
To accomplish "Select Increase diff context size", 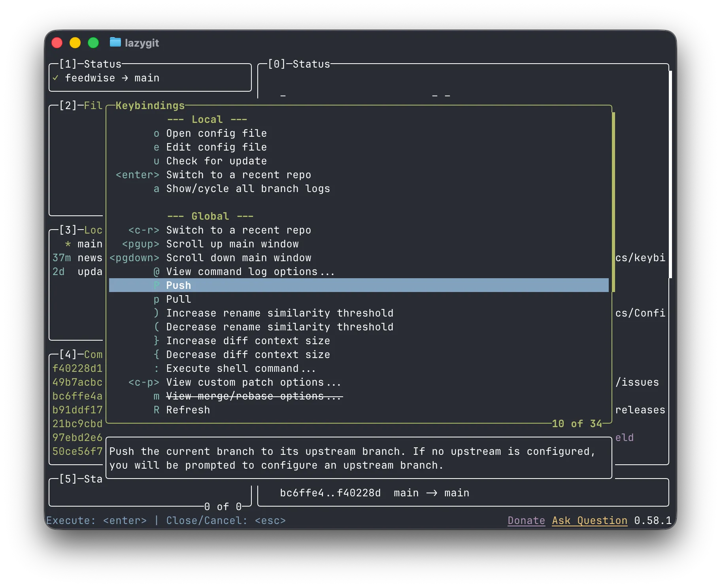I will pos(248,341).
